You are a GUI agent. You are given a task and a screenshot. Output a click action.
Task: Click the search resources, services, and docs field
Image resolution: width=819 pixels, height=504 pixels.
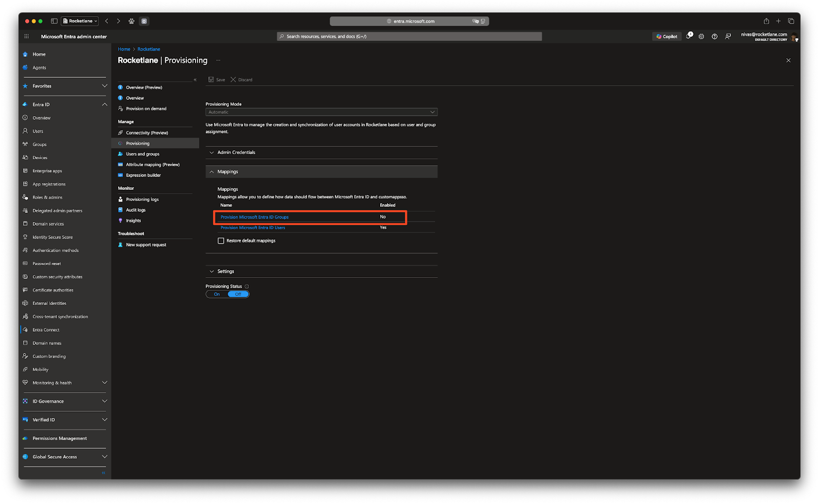coord(409,36)
